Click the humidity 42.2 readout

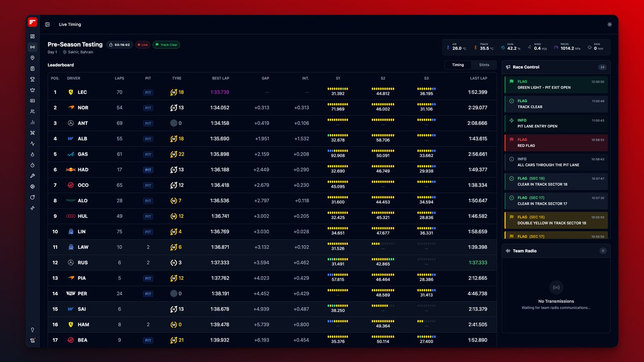point(511,47)
